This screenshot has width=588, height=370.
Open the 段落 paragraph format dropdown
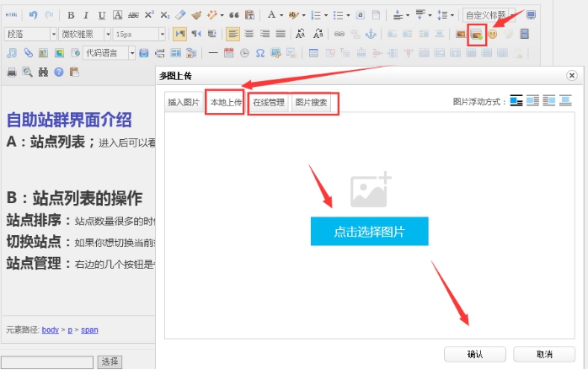(x=29, y=34)
